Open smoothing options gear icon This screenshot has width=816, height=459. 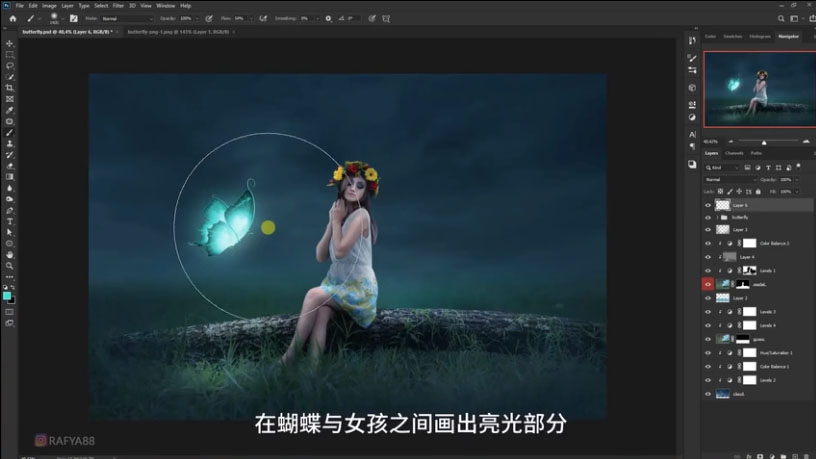tap(328, 18)
